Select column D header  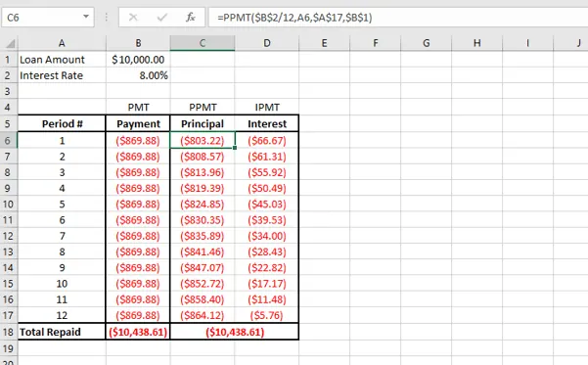(x=267, y=43)
